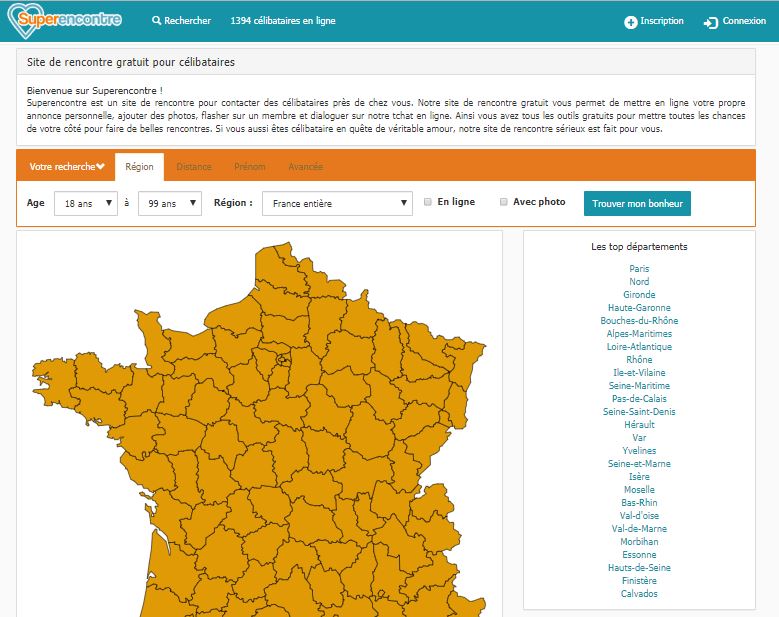Image resolution: width=779 pixels, height=617 pixels.
Task: Click the plus icon beside Inscription
Action: pyautogui.click(x=630, y=22)
